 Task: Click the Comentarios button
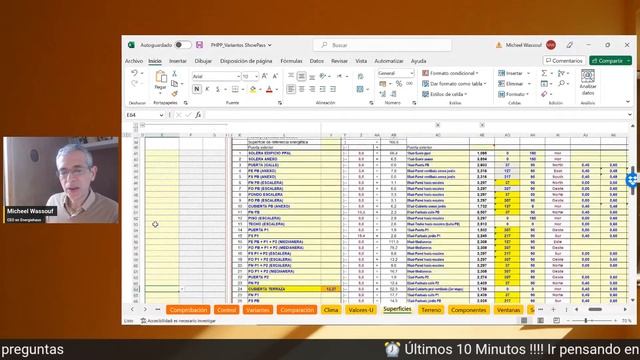[564, 60]
